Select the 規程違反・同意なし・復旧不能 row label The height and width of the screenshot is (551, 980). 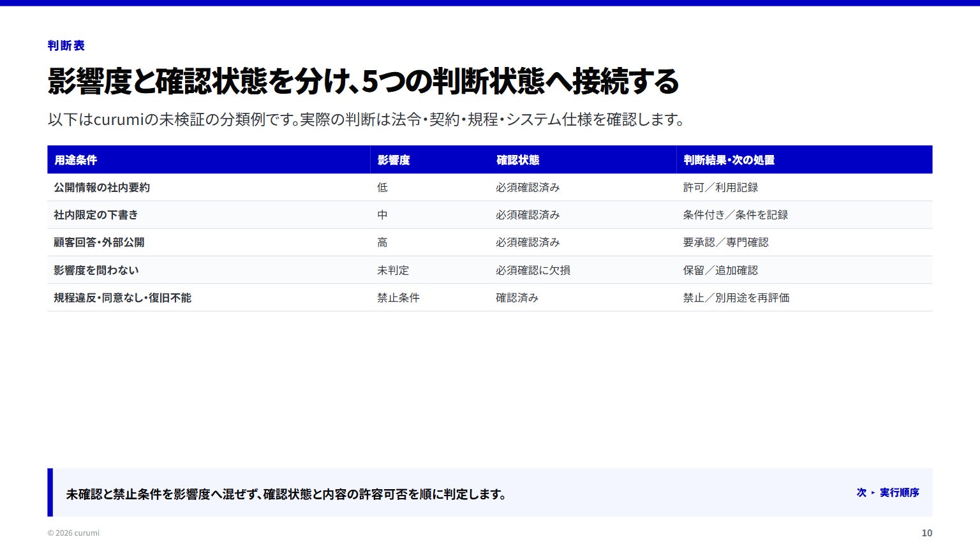click(x=122, y=298)
